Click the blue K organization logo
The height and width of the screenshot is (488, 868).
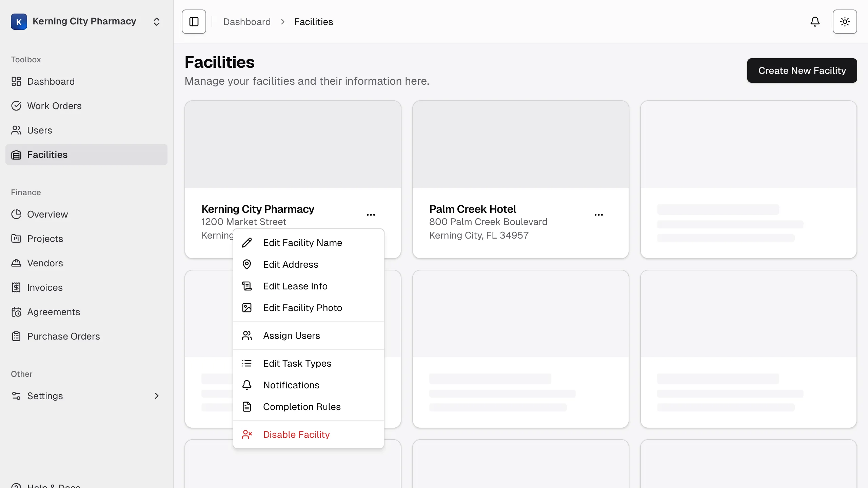[x=19, y=22]
